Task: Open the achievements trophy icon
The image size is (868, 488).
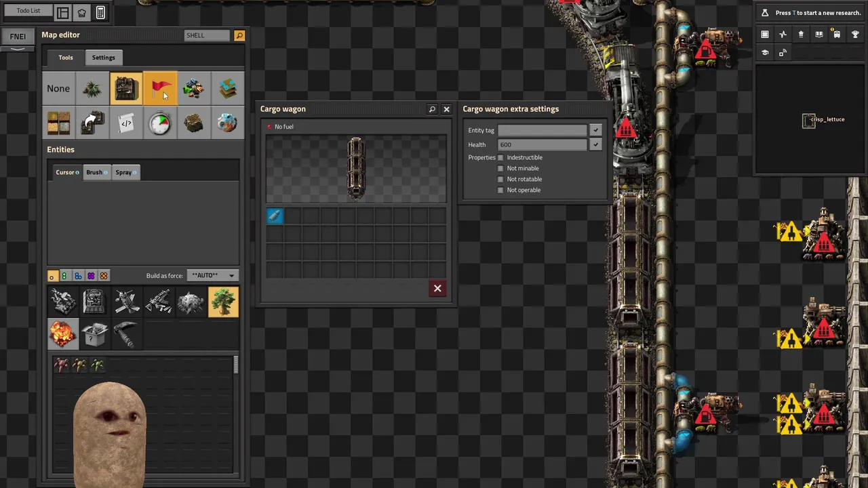Action: click(x=855, y=35)
